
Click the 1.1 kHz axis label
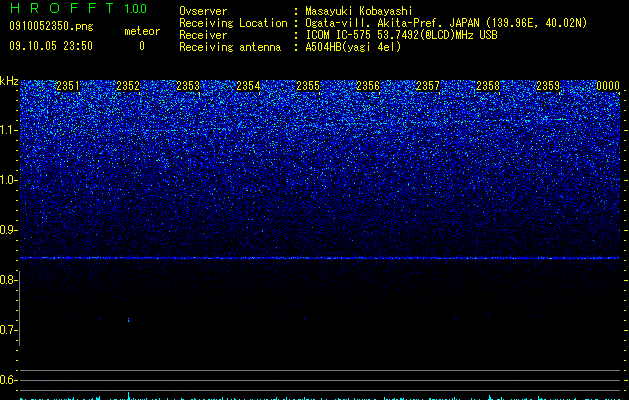(x=9, y=130)
